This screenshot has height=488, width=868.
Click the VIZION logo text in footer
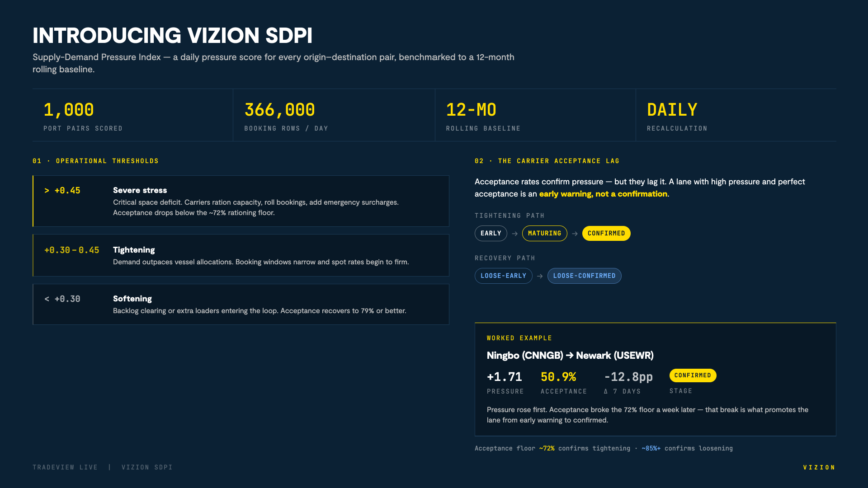pos(819,467)
